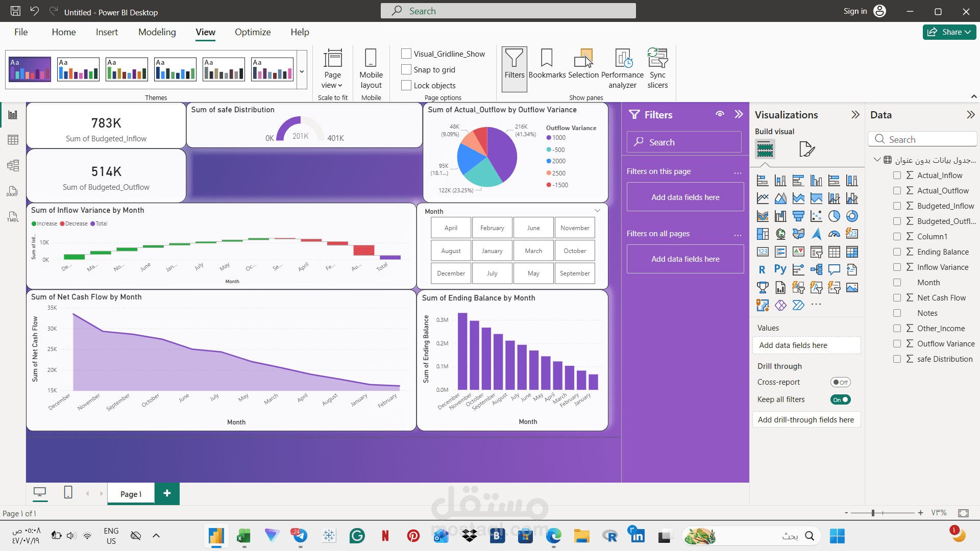Select April in Month slicer
Screen dimensions: 980x551
(x=451, y=228)
